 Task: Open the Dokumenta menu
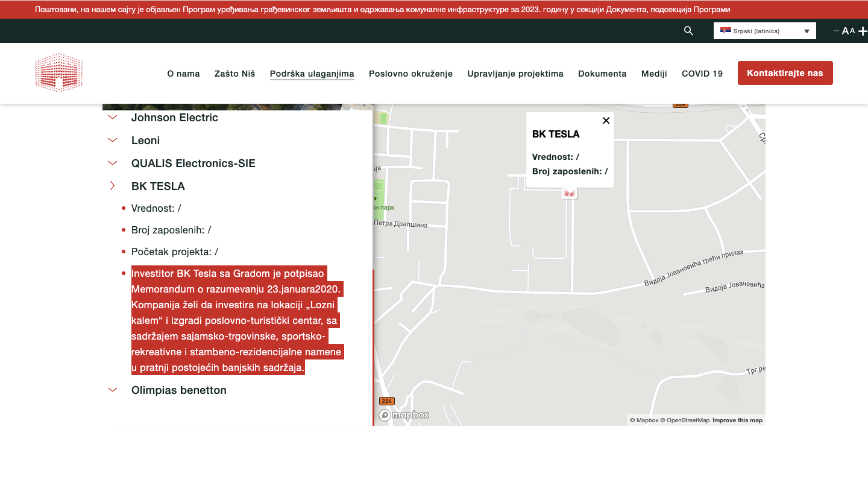click(x=602, y=74)
